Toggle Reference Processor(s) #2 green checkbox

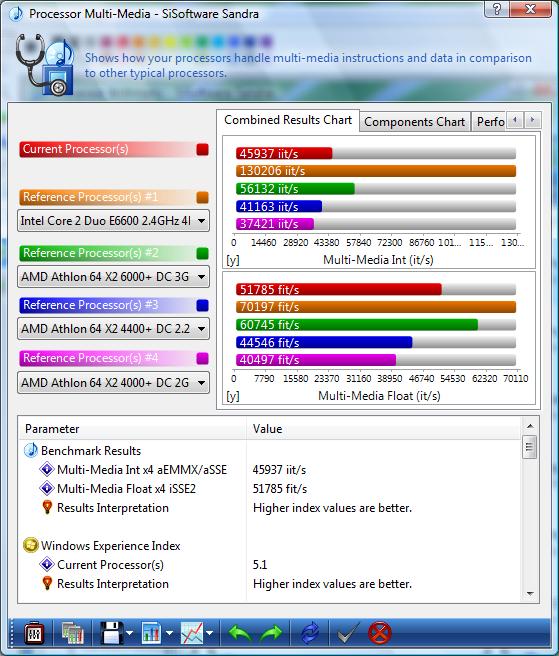pos(203,254)
